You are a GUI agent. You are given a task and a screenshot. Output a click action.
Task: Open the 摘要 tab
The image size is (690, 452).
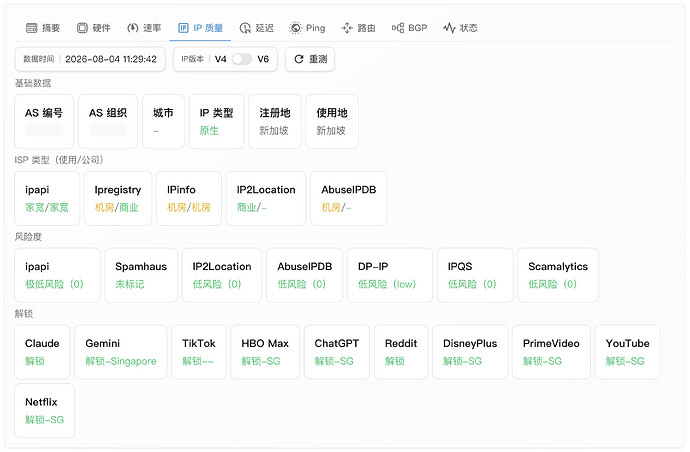pos(43,28)
